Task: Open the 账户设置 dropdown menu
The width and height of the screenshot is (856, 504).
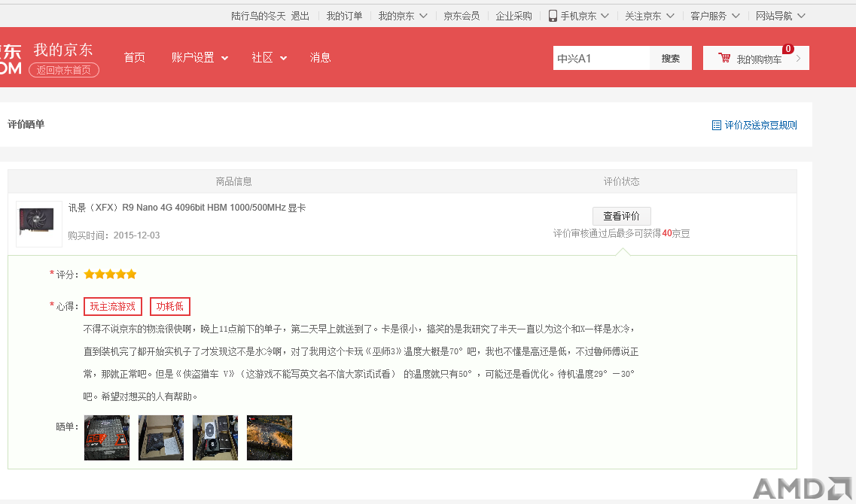Action: point(200,57)
